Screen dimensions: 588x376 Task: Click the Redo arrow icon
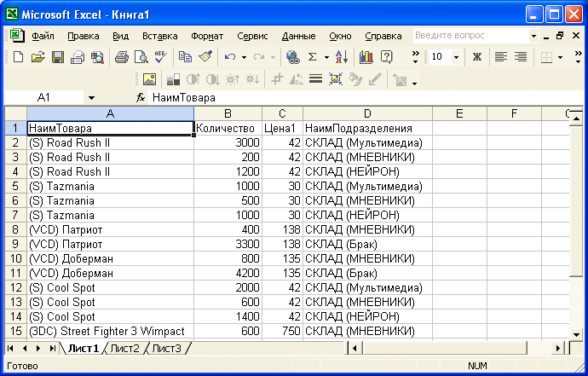point(259,57)
